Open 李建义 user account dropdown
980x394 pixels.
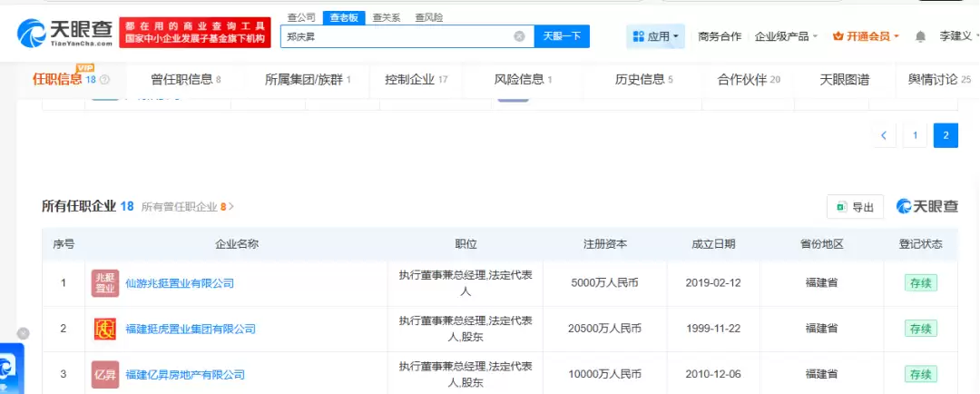tap(958, 36)
